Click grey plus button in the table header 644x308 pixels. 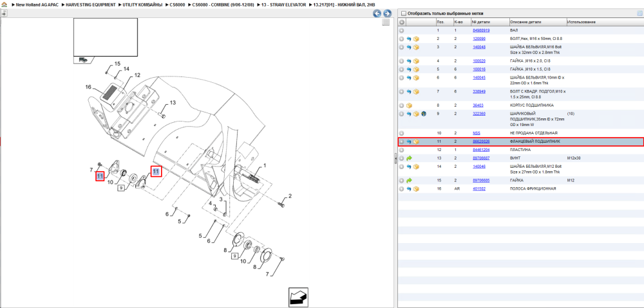(402, 22)
